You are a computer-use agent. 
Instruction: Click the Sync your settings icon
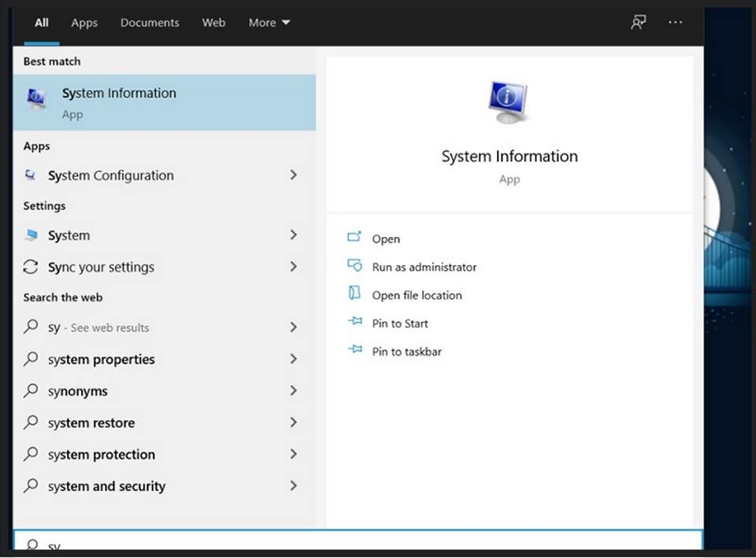[31, 267]
